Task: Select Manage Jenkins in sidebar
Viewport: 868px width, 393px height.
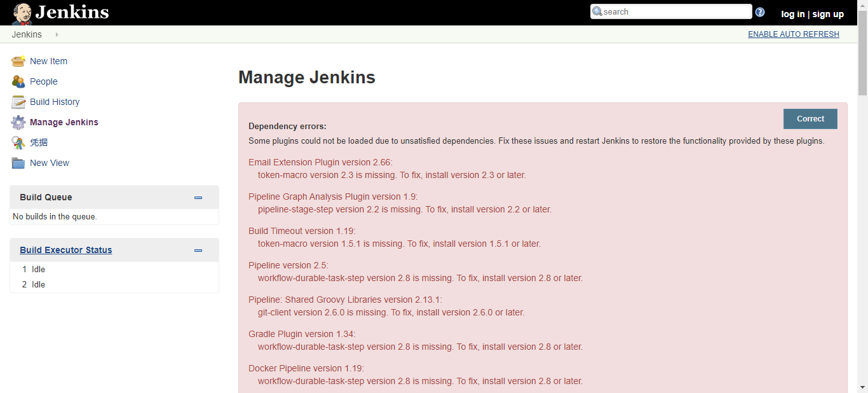Action: pos(64,122)
